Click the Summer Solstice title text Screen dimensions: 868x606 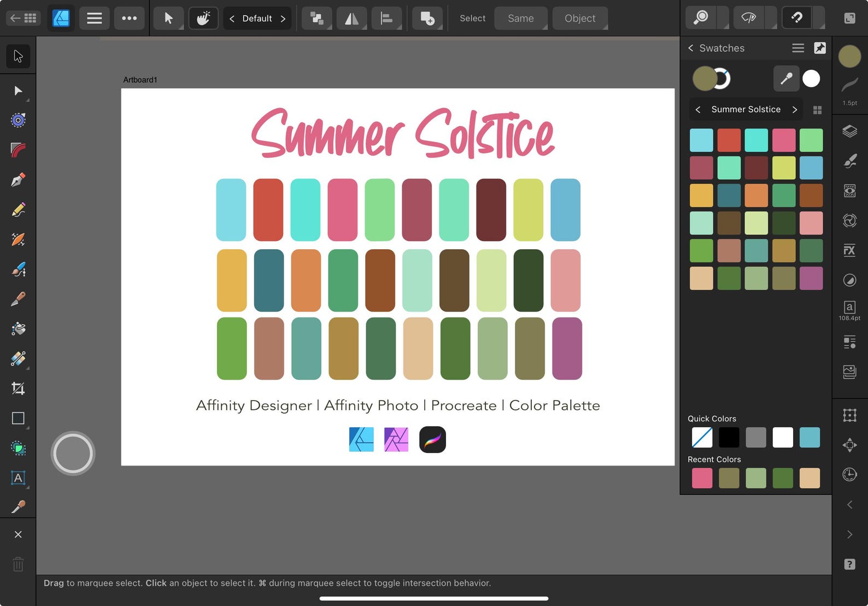403,133
